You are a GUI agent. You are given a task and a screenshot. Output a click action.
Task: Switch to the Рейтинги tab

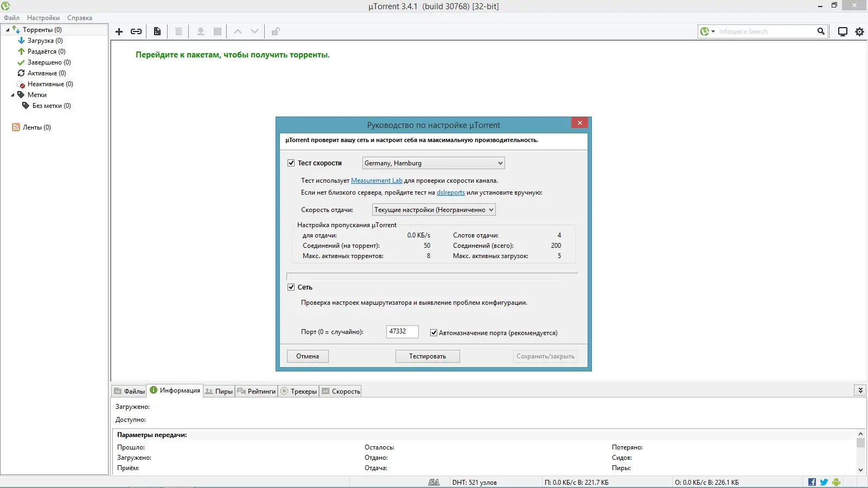tap(256, 391)
